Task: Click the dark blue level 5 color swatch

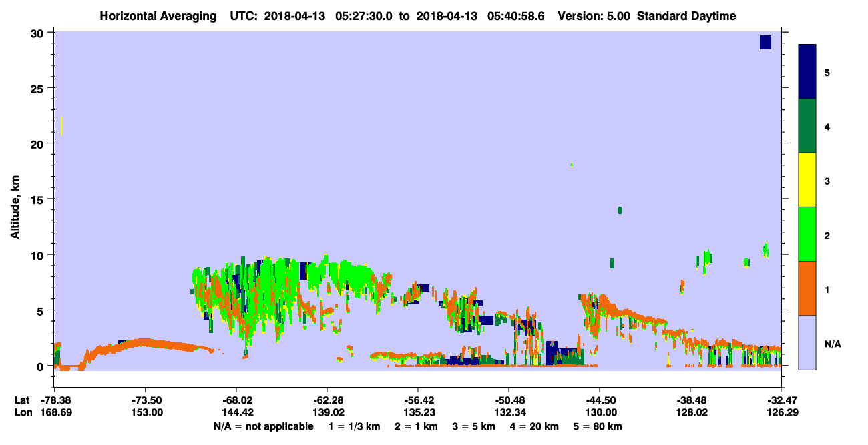Action: 807,72
